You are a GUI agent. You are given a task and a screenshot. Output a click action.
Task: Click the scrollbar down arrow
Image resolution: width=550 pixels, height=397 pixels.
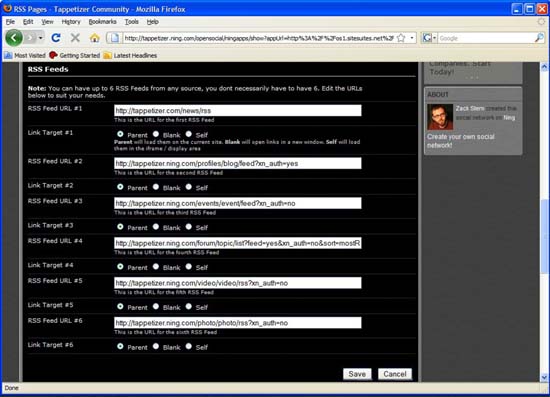[544, 378]
